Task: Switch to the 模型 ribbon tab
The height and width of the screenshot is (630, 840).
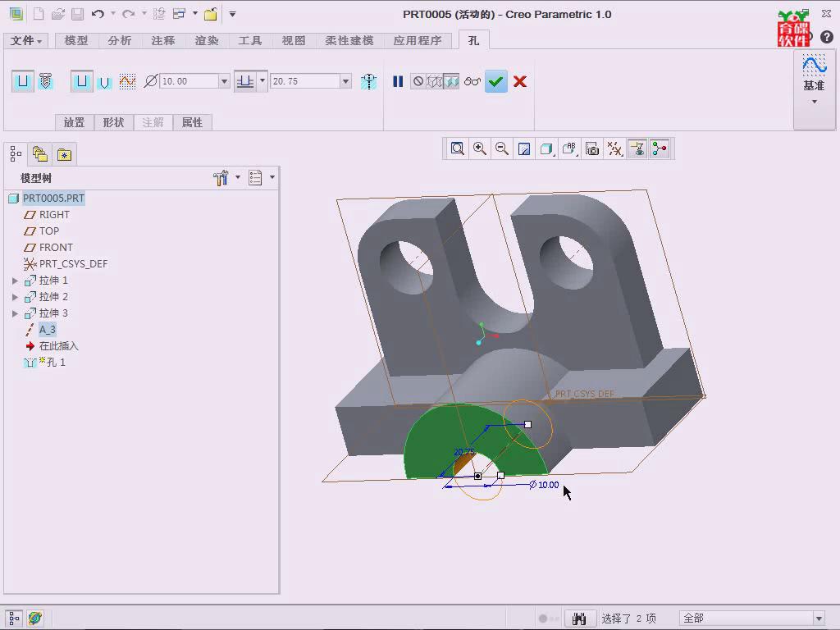Action: click(x=76, y=41)
